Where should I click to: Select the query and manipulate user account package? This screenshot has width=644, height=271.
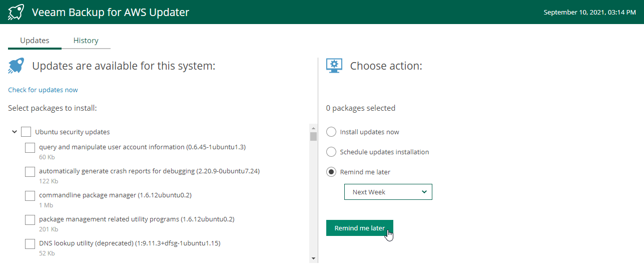pos(30,148)
